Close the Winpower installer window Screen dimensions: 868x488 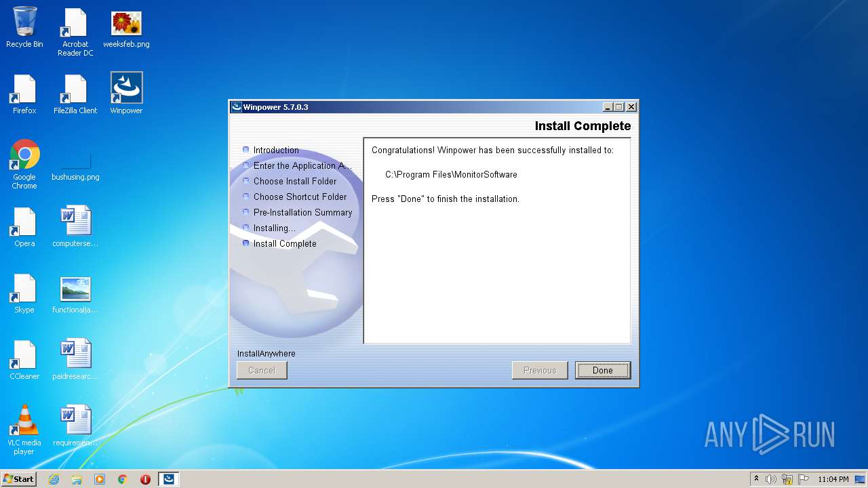point(631,107)
